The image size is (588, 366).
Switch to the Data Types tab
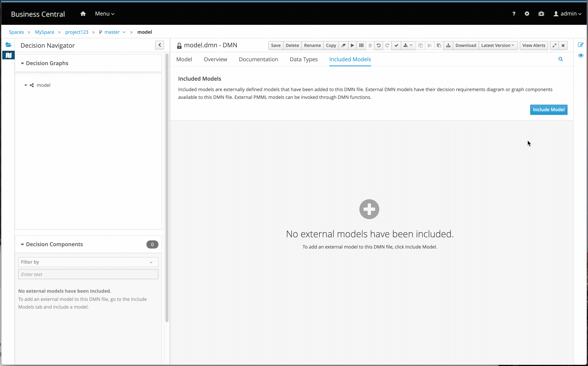pos(303,59)
